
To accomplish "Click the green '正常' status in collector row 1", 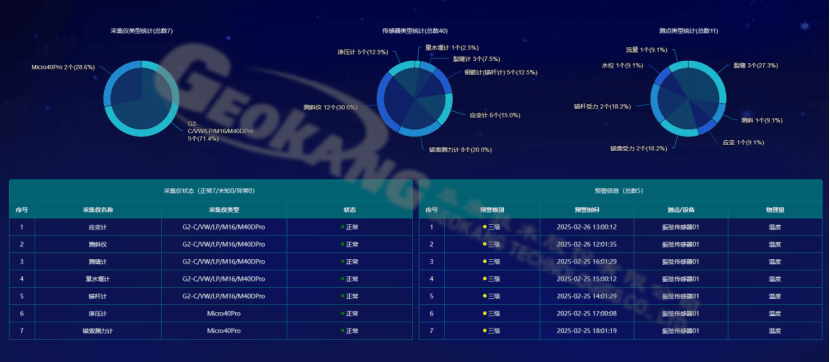I will [x=349, y=227].
